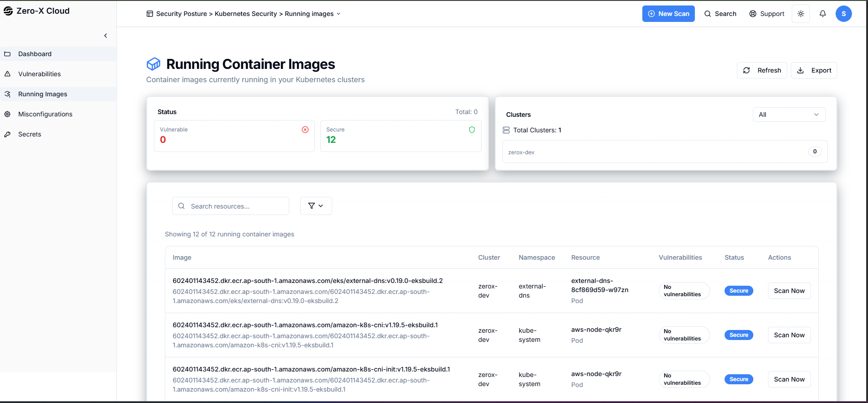The width and height of the screenshot is (868, 403).
Task: Click Security Posture in the breadcrumb
Action: pyautogui.click(x=181, y=14)
